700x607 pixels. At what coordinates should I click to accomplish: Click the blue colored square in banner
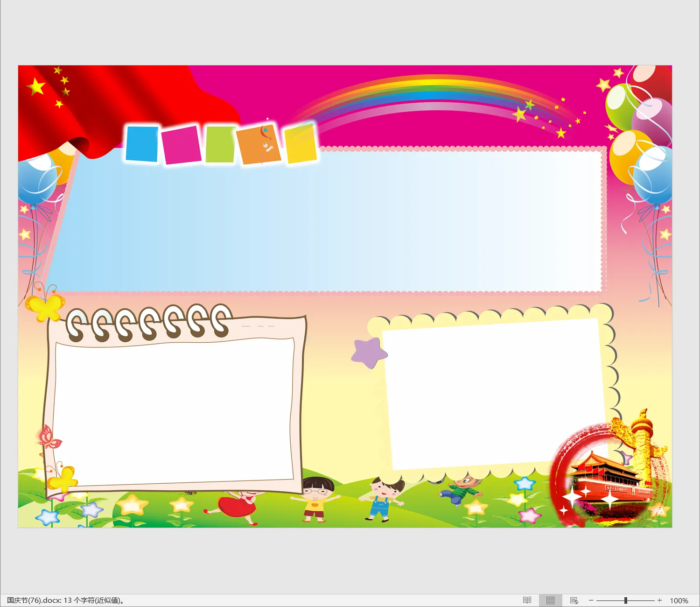[x=142, y=144]
